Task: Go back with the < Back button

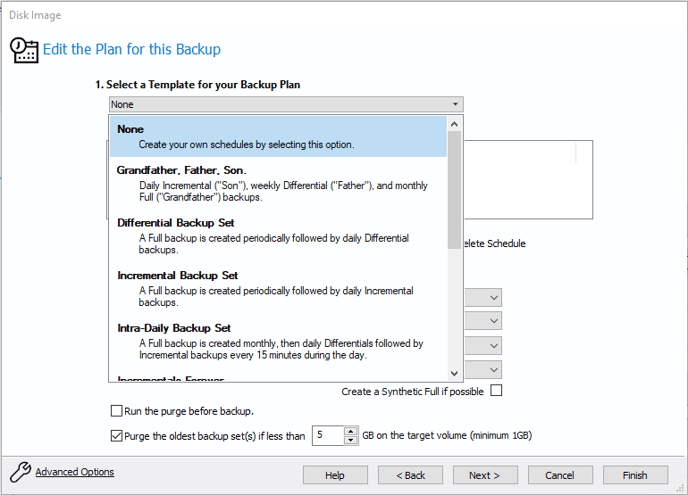Action: (x=410, y=475)
